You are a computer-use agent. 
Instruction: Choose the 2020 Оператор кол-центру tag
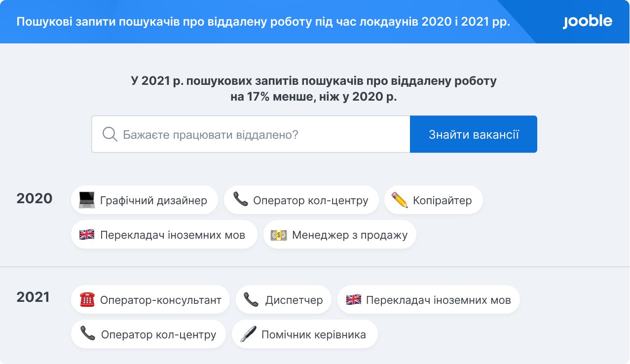301,200
